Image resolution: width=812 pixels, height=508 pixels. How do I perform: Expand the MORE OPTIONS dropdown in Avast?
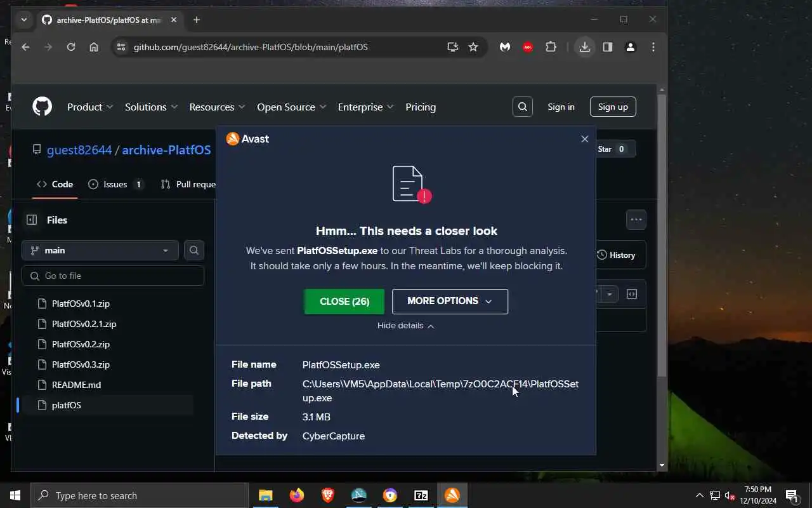tap(450, 301)
